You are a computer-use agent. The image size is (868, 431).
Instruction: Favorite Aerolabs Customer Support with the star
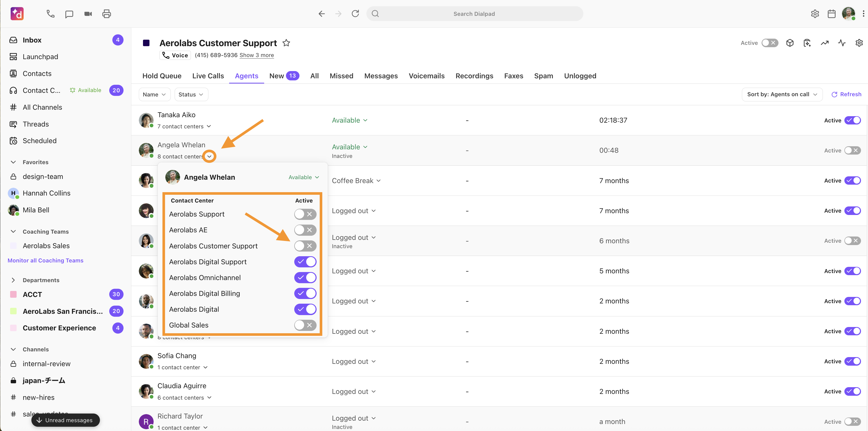(286, 43)
